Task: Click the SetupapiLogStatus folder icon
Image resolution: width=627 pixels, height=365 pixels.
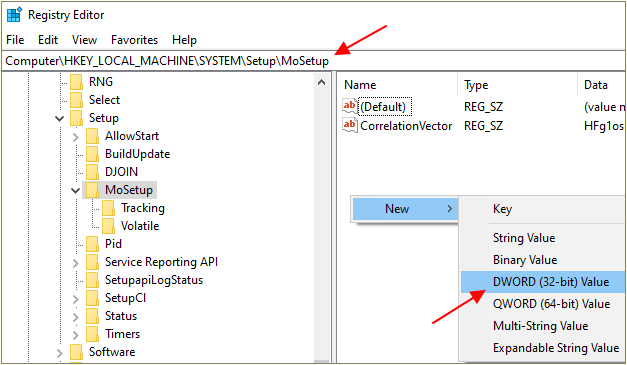Action: point(92,280)
